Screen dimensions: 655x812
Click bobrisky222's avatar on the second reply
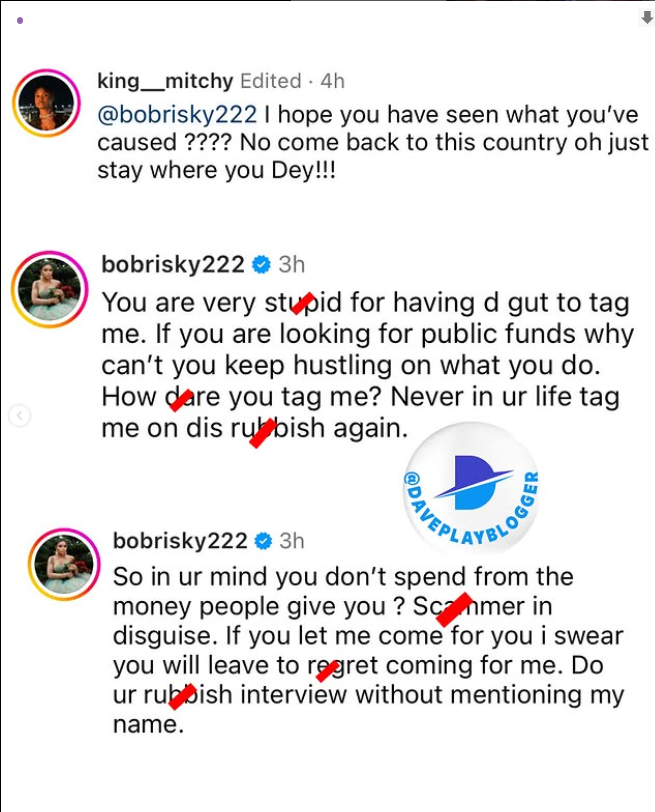tap(64, 564)
